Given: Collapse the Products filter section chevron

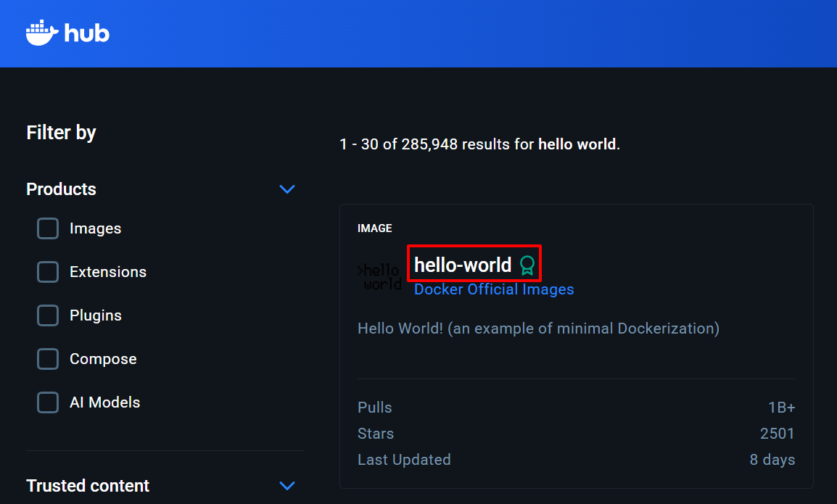Looking at the screenshot, I should point(287,189).
